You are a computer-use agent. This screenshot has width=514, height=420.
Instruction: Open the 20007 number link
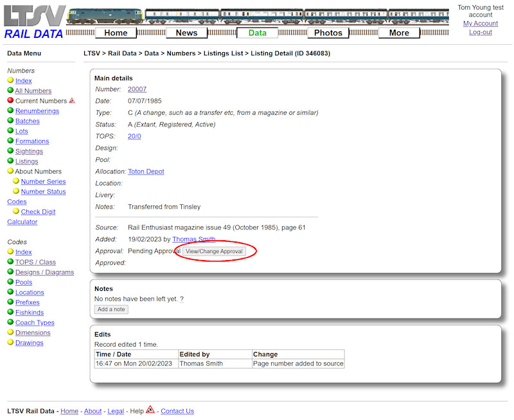click(x=137, y=89)
